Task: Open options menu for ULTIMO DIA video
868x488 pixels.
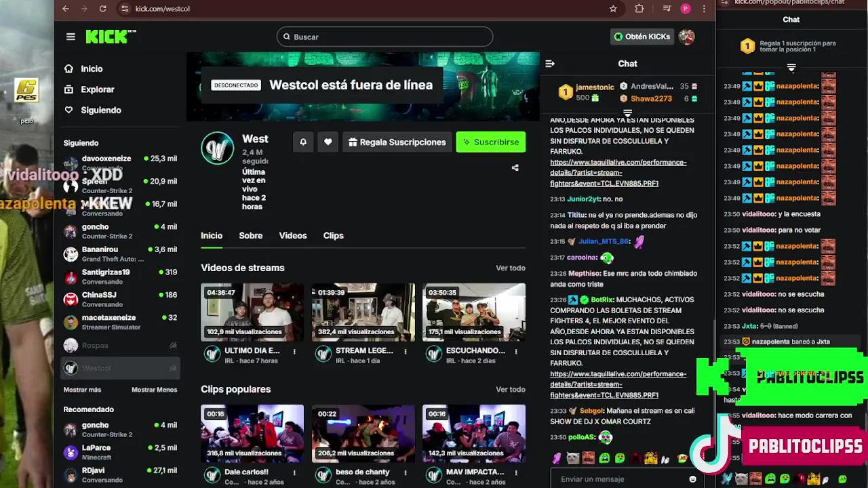Action: coord(294,351)
